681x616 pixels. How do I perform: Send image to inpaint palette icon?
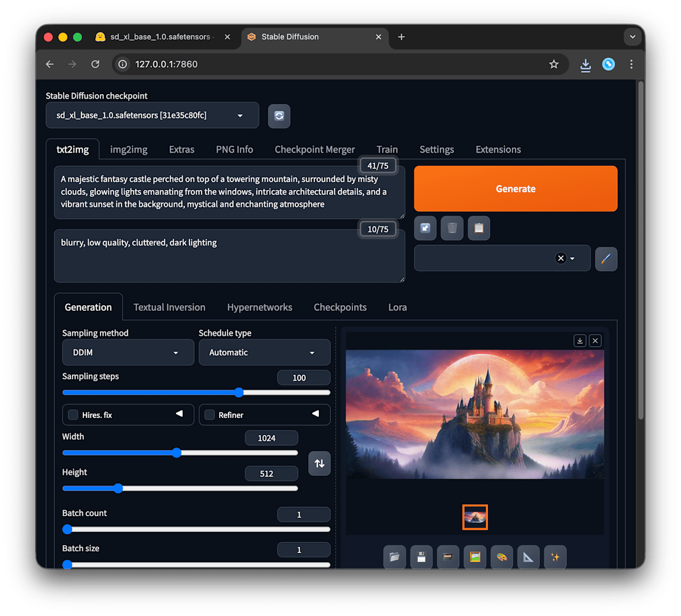pyautogui.click(x=502, y=557)
